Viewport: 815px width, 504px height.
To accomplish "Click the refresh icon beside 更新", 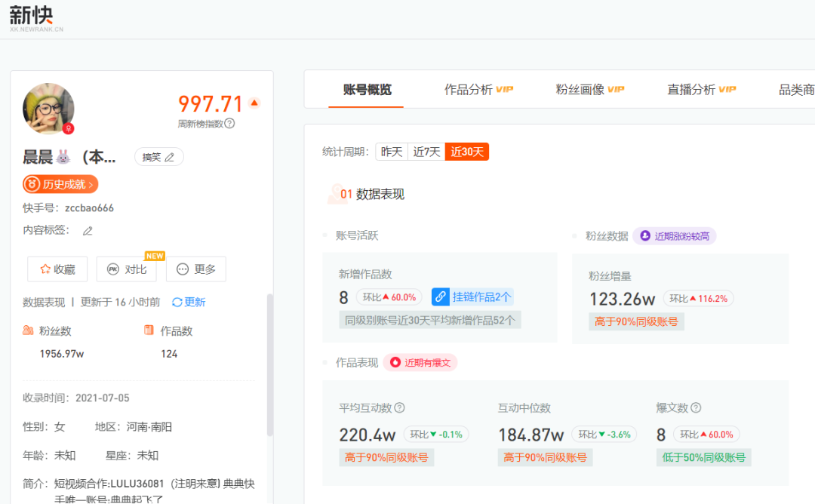I will 177,303.
